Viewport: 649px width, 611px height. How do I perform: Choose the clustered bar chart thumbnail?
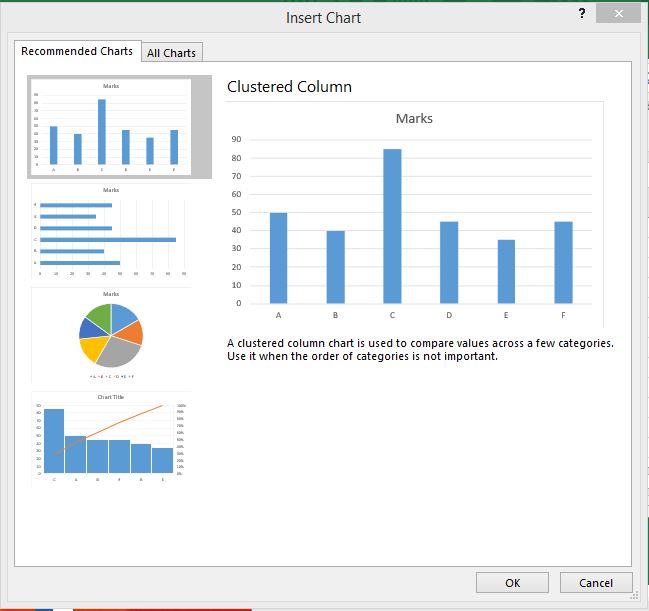111,231
